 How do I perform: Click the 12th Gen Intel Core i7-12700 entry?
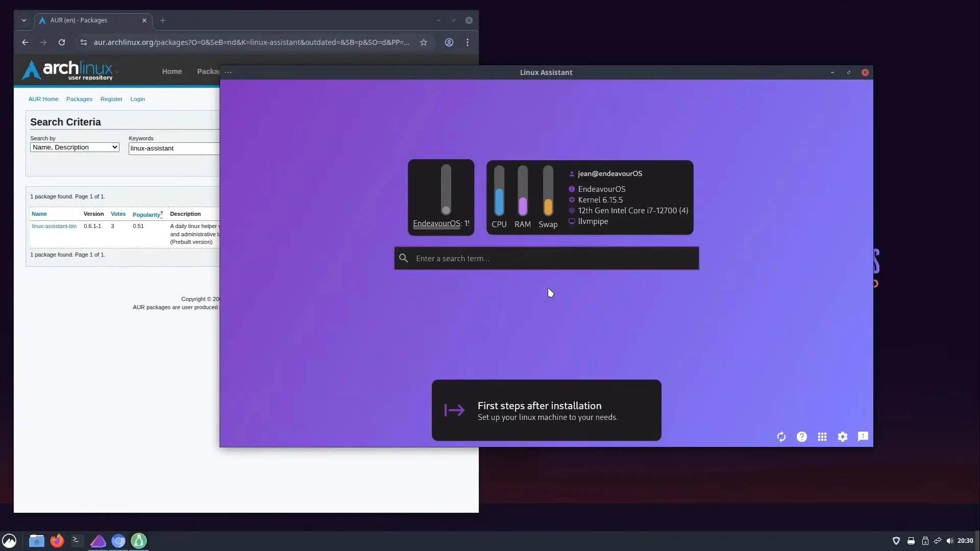(x=628, y=211)
